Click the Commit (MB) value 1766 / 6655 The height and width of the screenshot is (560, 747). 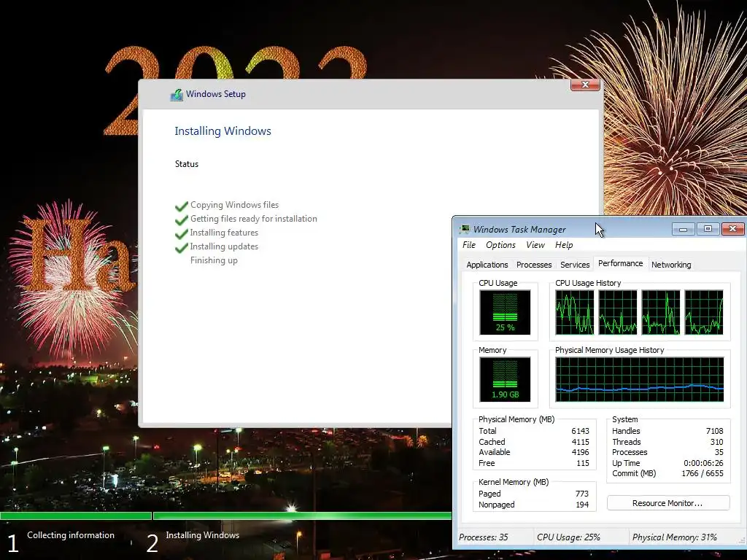[x=703, y=474]
